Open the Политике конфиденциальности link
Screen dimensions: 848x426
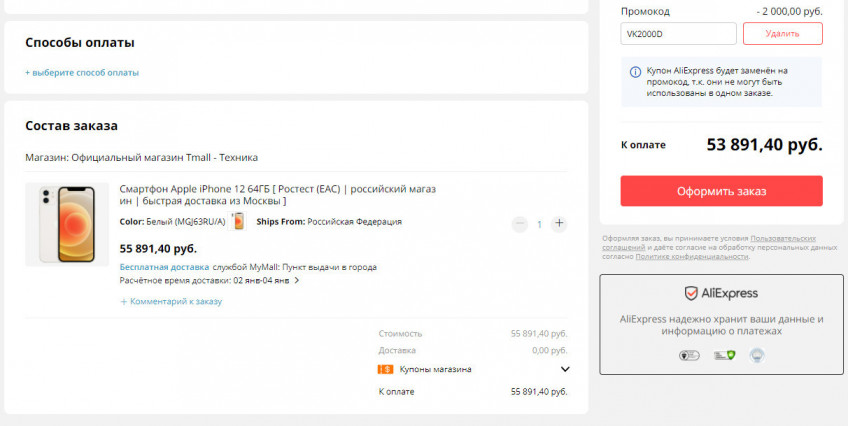(x=691, y=257)
